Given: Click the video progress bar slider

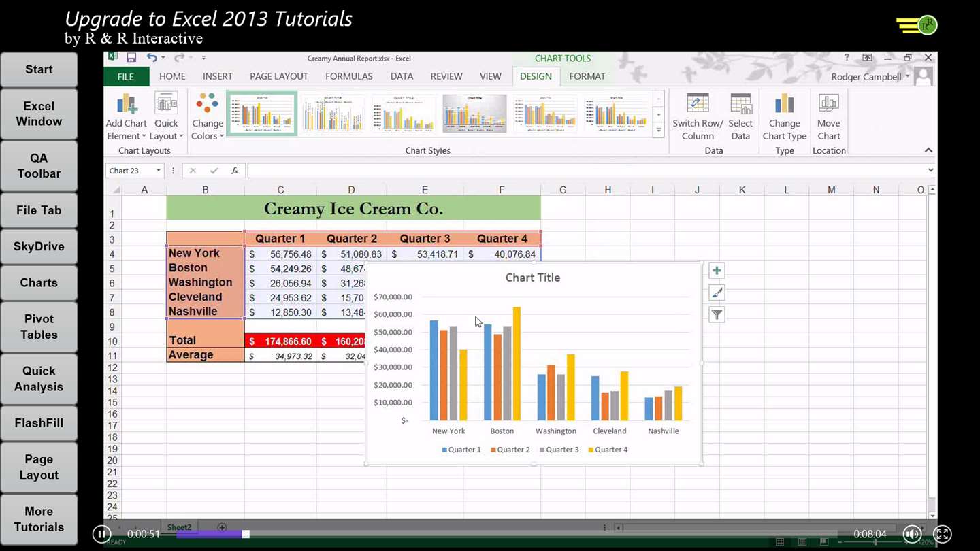Looking at the screenshot, I should pyautogui.click(x=246, y=534).
